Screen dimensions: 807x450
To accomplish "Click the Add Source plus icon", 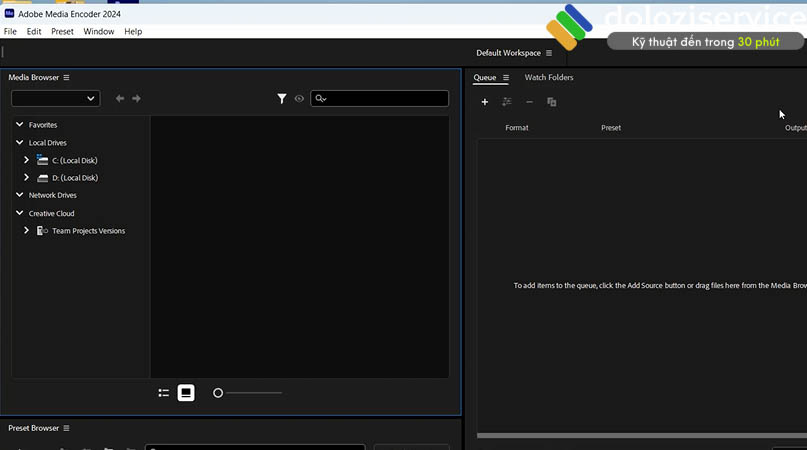I will [485, 102].
